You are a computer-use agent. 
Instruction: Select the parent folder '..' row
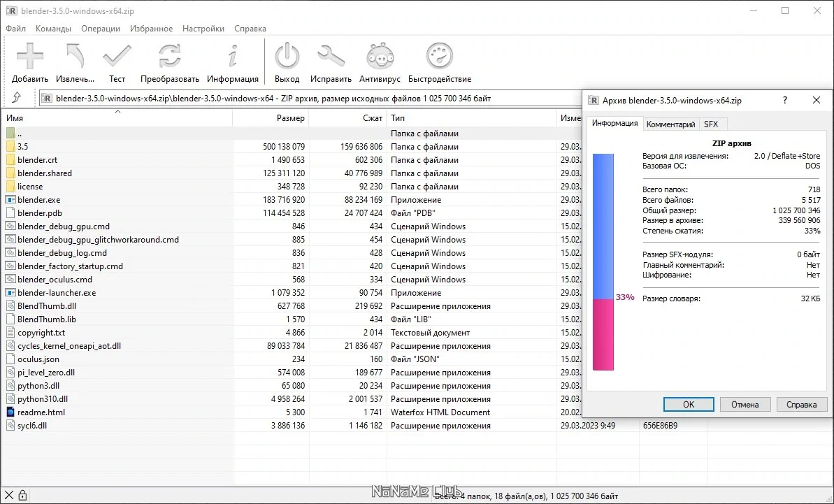(292, 134)
